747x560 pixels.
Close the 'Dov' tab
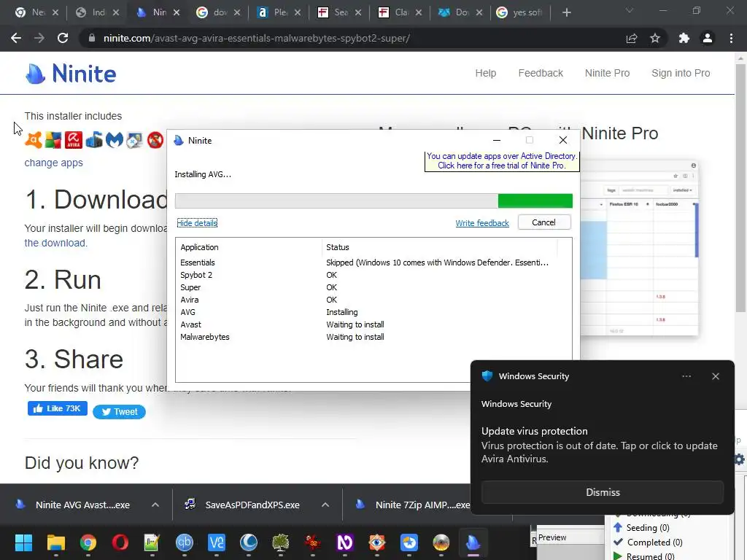[x=479, y=12]
